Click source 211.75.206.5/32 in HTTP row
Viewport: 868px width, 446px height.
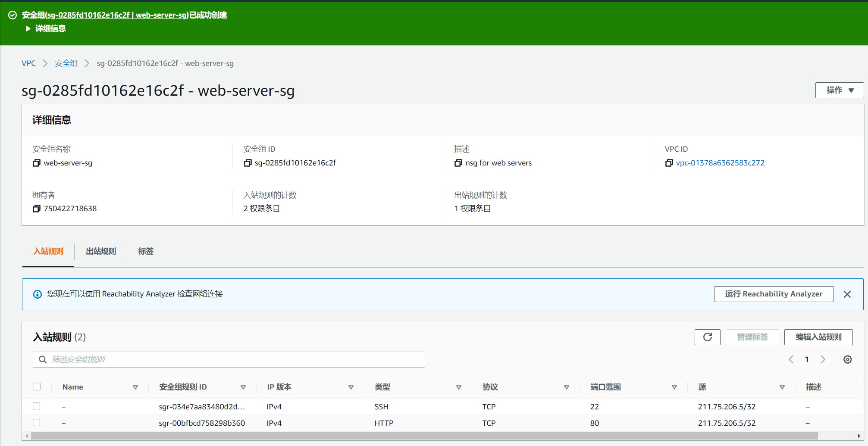point(727,423)
